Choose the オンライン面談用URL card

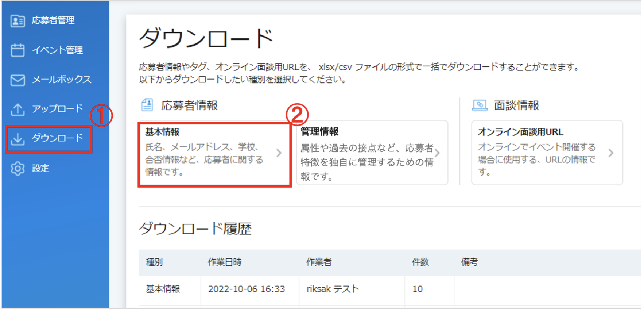tap(547, 153)
